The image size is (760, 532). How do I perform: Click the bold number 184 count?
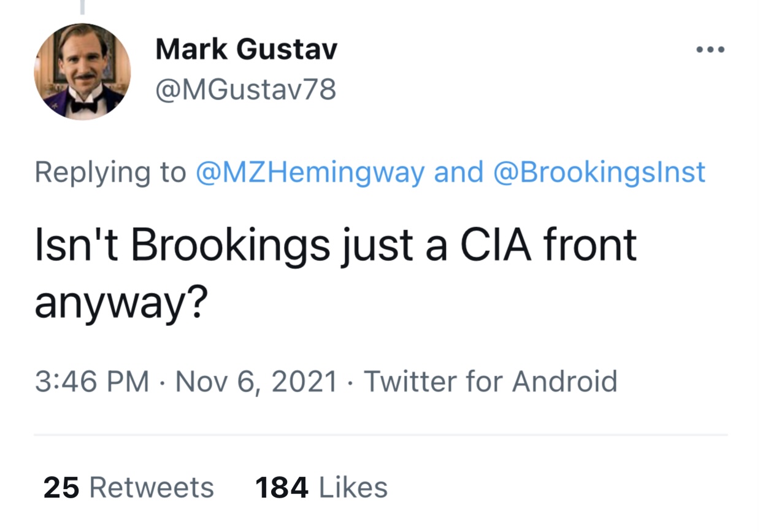[282, 488]
